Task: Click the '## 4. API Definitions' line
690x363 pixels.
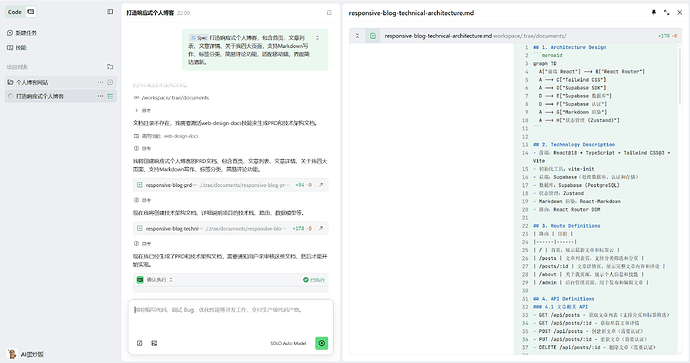Action: [x=563, y=299]
